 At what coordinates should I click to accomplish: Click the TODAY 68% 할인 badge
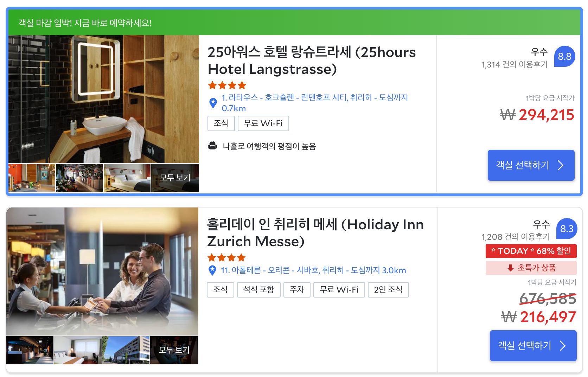tap(531, 251)
